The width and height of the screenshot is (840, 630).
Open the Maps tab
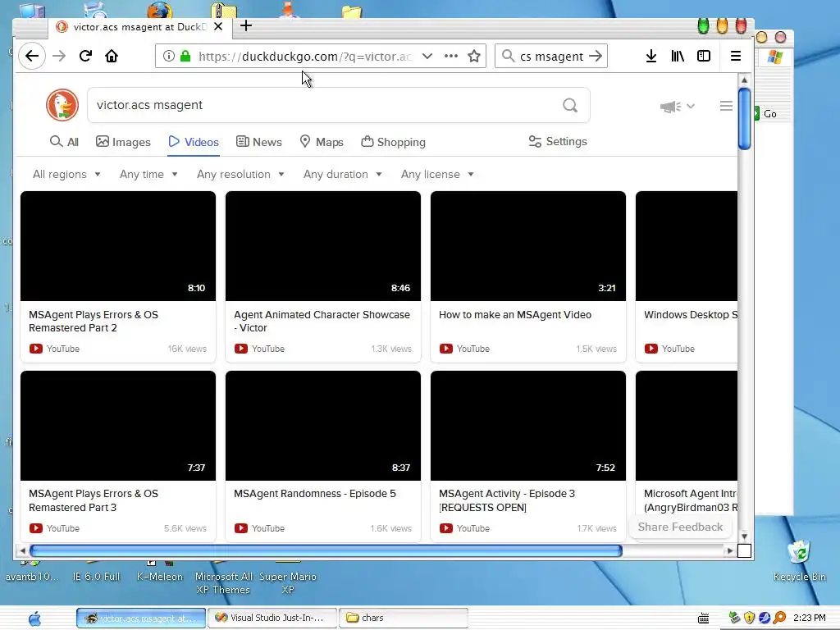click(322, 142)
